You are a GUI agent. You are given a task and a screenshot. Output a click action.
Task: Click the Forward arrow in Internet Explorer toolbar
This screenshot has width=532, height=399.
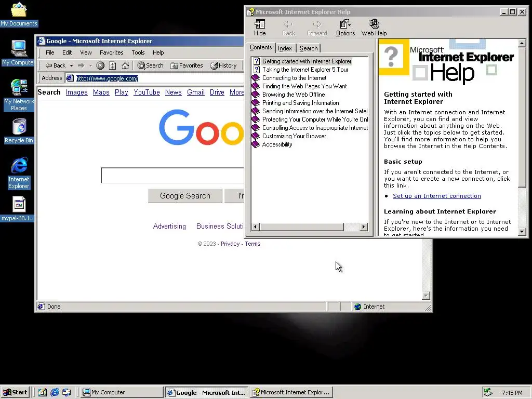point(81,65)
